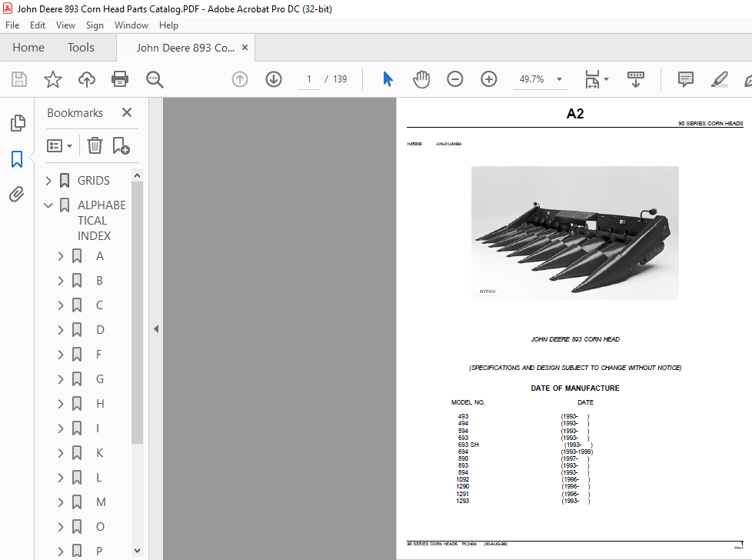Switch to the Tools tab
The image size is (752, 560).
[x=81, y=48]
